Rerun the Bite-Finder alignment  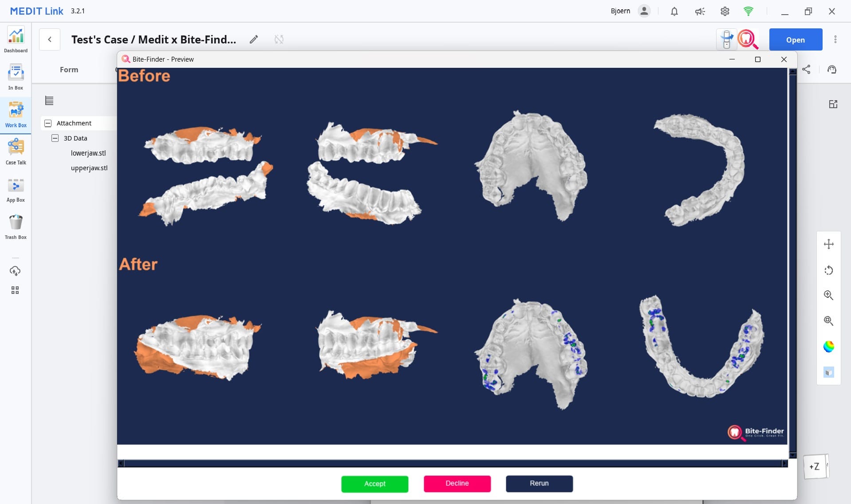tap(539, 484)
